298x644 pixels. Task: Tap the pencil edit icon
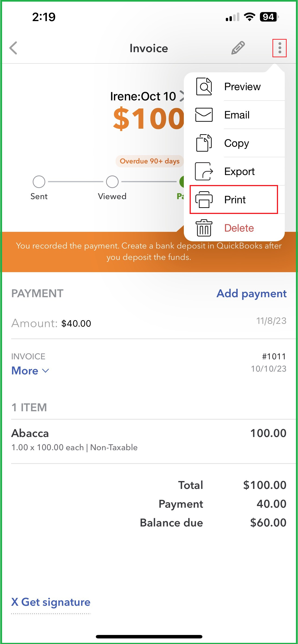(x=238, y=48)
